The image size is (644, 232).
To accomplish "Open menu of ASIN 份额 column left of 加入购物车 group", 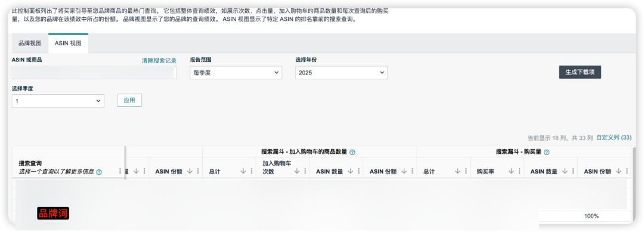I will 198,172.
